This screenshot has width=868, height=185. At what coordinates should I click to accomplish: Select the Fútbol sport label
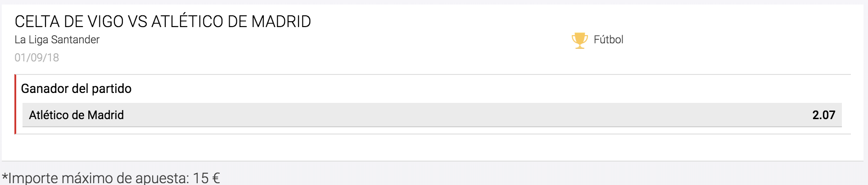point(608,40)
